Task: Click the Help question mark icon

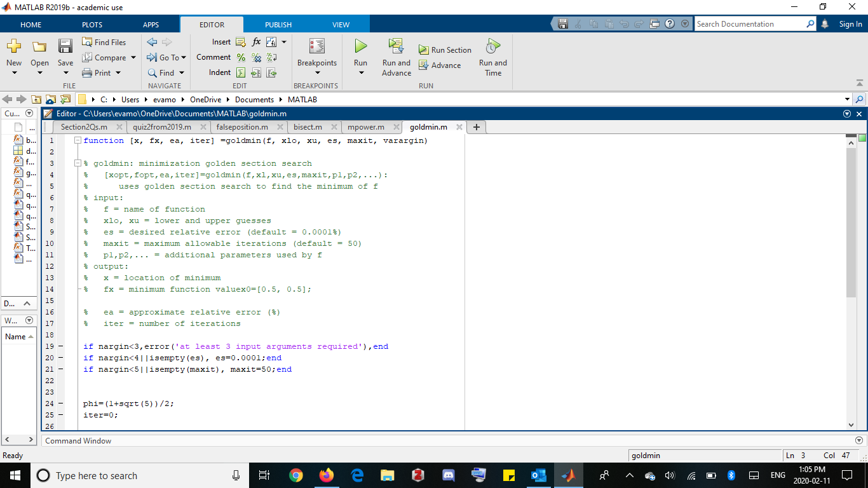Action: pyautogui.click(x=670, y=24)
